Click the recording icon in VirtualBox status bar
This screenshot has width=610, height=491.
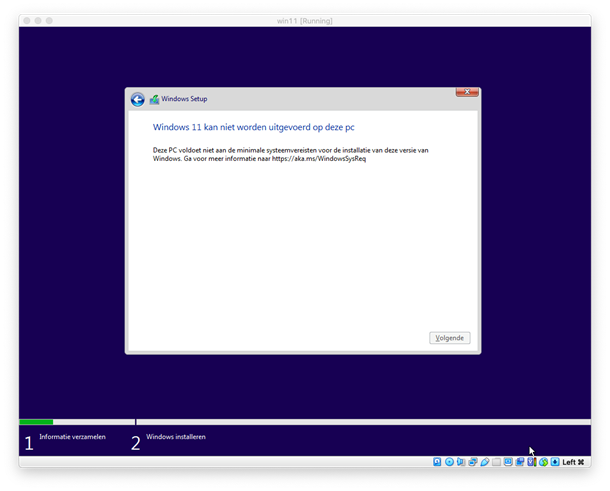click(520, 462)
